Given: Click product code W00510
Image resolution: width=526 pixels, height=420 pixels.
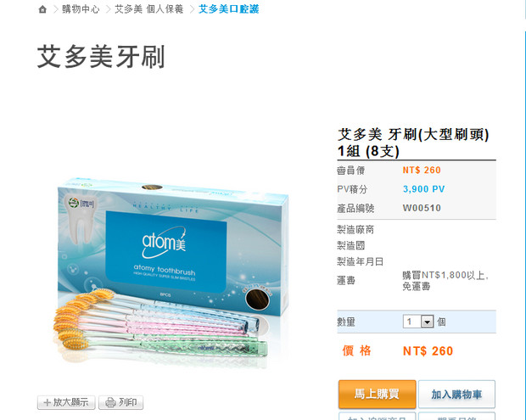Looking at the screenshot, I should click(422, 208).
